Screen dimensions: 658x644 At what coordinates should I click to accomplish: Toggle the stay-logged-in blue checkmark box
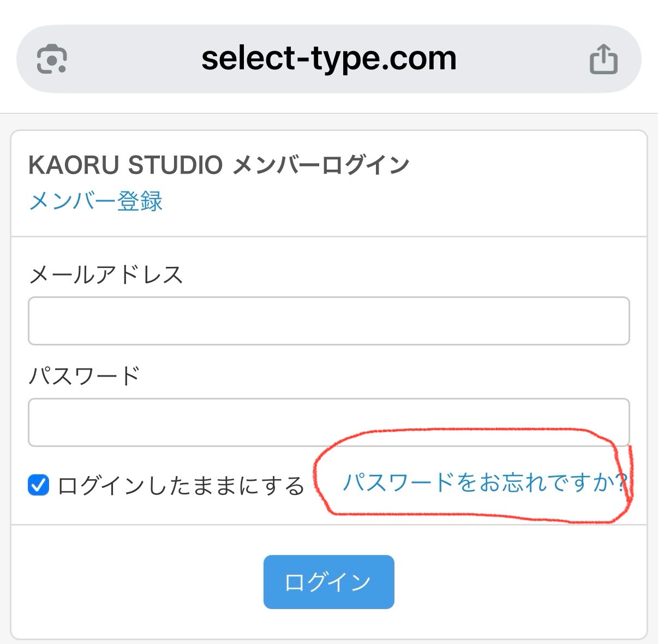[38, 485]
